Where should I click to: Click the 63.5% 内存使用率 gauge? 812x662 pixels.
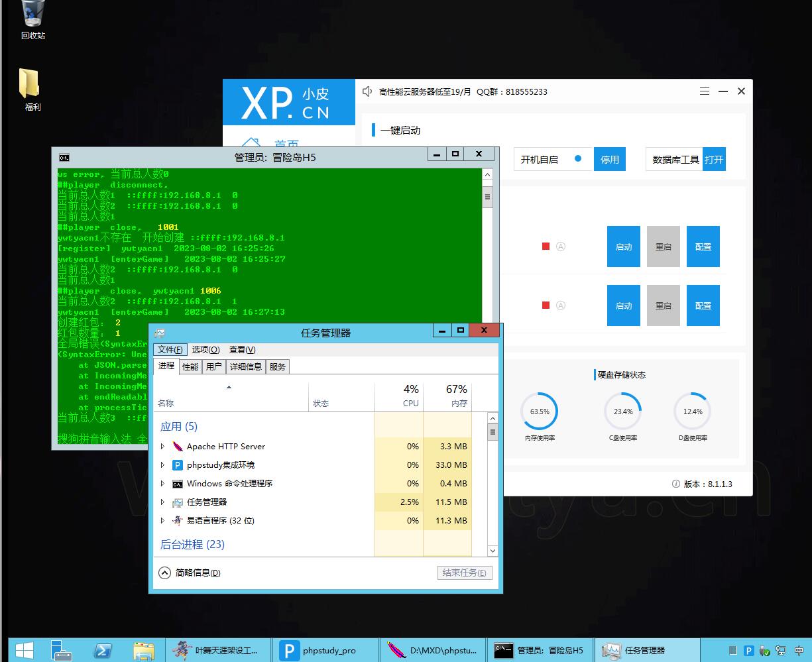click(540, 412)
